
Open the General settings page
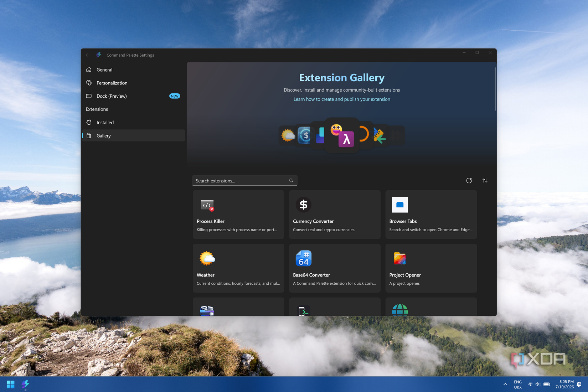click(133, 69)
